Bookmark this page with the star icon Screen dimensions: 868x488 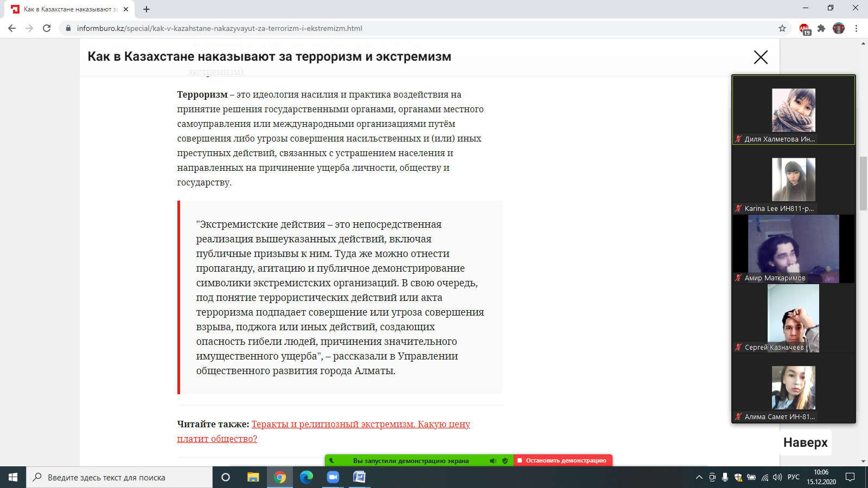point(782,28)
